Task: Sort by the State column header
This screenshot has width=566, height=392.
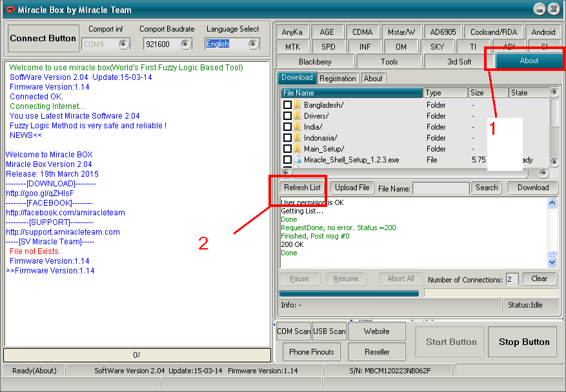Action: coord(529,93)
